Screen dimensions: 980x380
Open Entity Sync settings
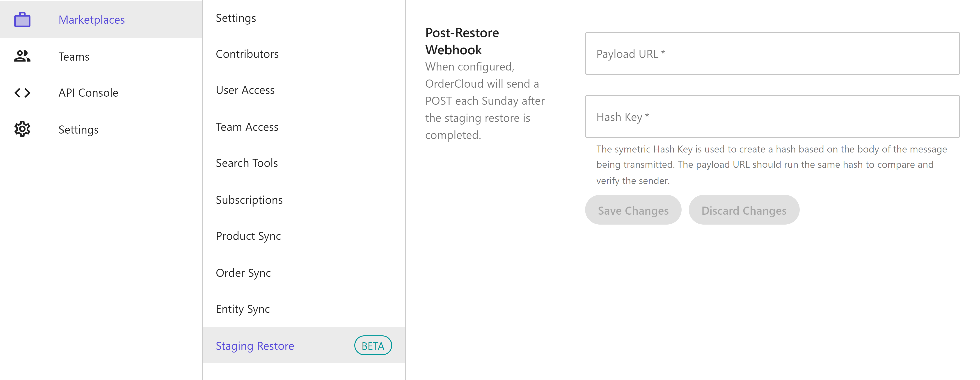pyautogui.click(x=304, y=309)
